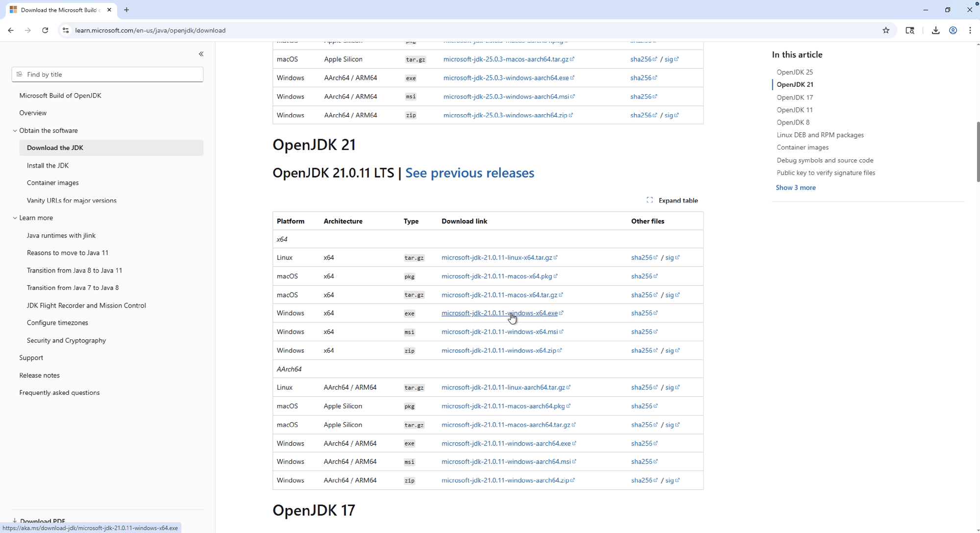Expand Show 3 more in article outline
Image resolution: width=980 pixels, height=533 pixels.
click(x=796, y=188)
